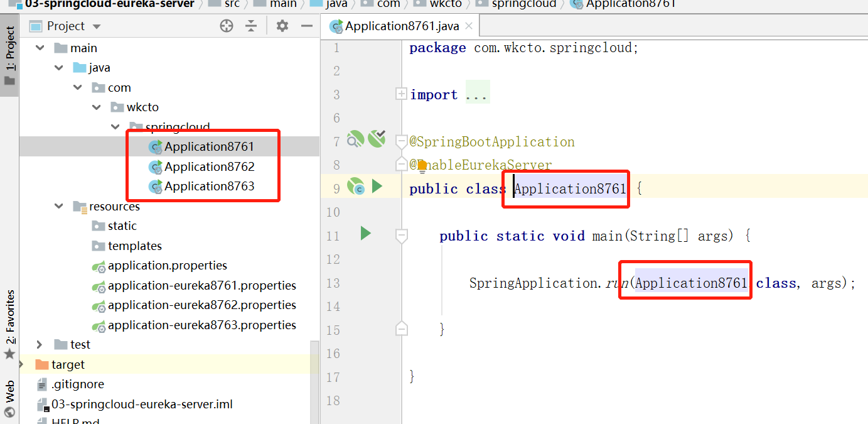The width and height of the screenshot is (868, 424).
Task: Click the Spring bean gutter icon on line 9
Action: [x=356, y=187]
